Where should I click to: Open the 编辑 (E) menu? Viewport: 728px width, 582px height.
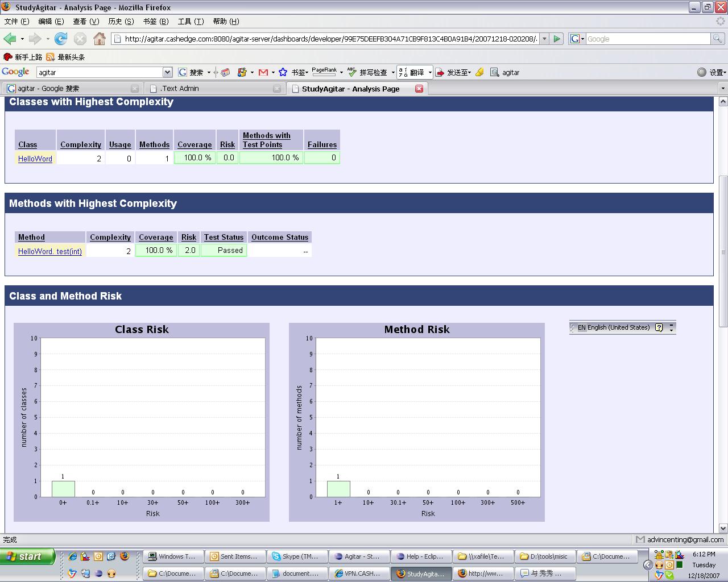pos(51,22)
